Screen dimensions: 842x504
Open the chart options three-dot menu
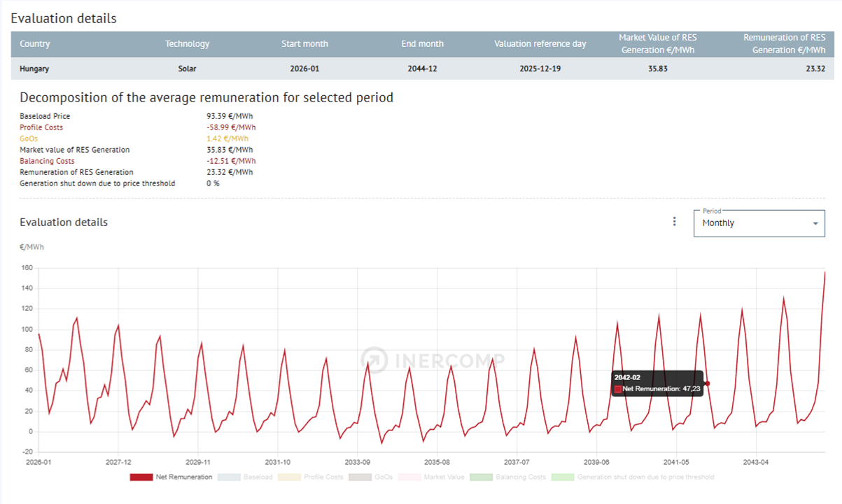674,221
